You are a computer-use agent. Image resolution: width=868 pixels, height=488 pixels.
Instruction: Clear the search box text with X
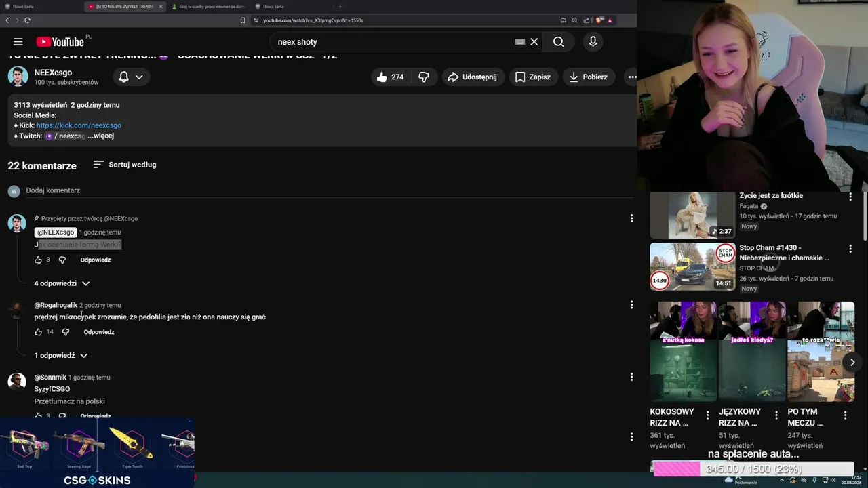(x=534, y=42)
